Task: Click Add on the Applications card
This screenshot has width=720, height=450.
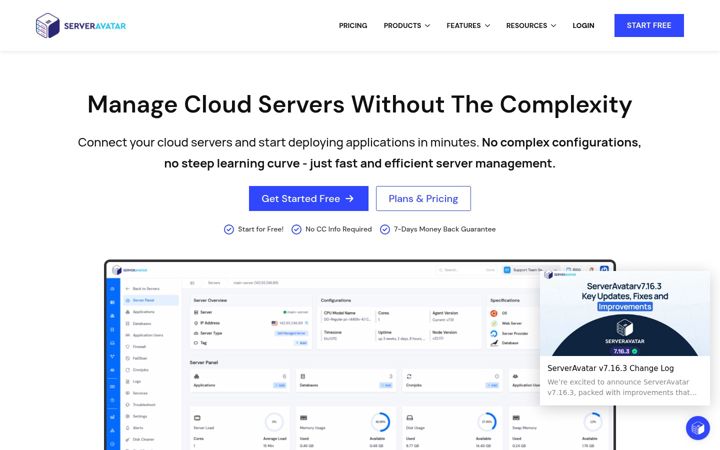Action: point(280,385)
